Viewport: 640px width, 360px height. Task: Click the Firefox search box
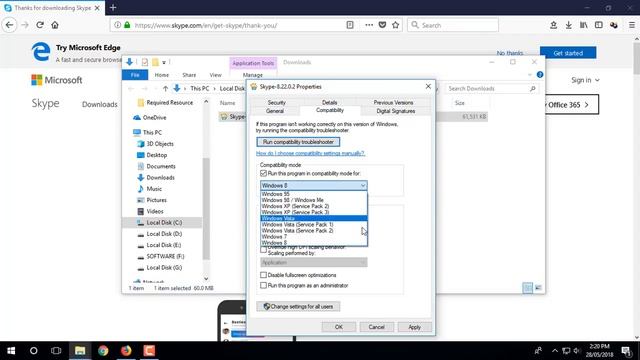[x=453, y=25]
